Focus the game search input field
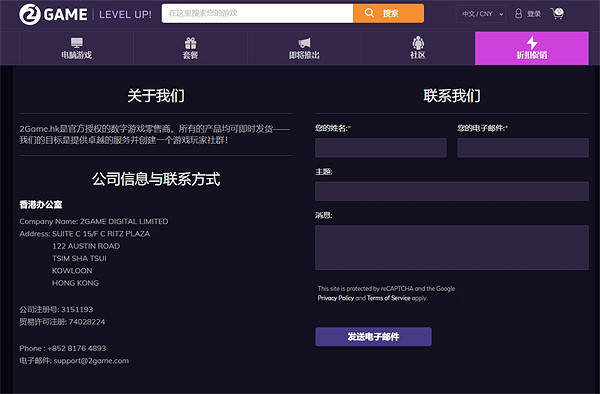This screenshot has width=600, height=394. click(257, 13)
